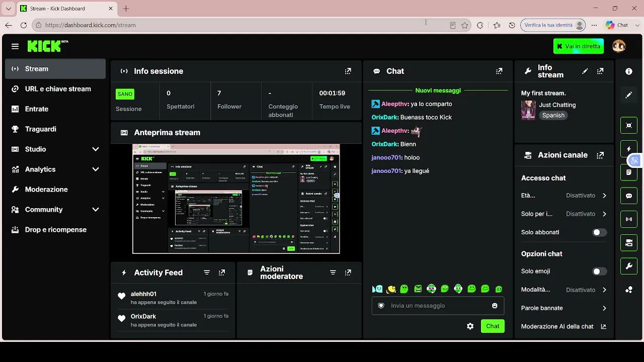
Task: Pop out the Azioni canale panel
Action: click(x=600, y=155)
